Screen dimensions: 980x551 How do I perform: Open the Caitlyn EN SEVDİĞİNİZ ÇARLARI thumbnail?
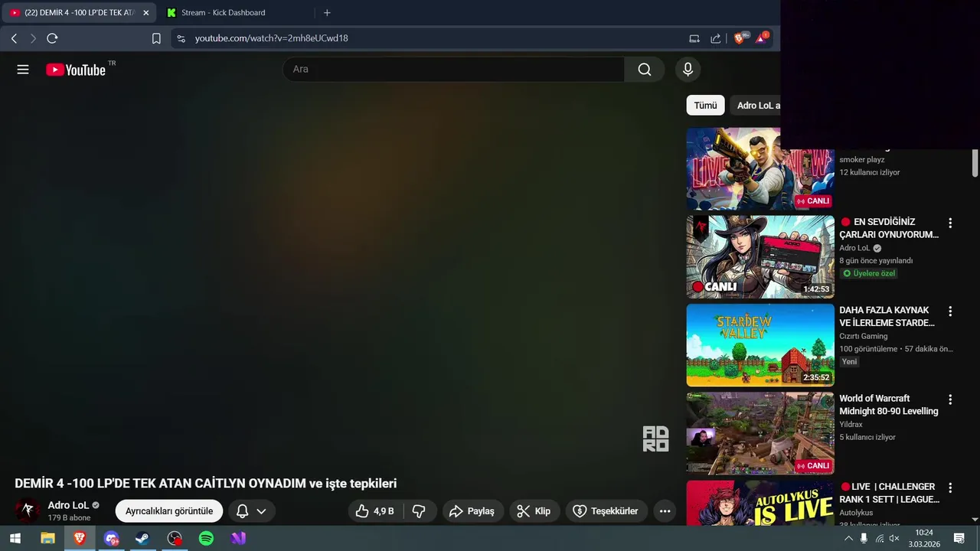[x=760, y=256]
